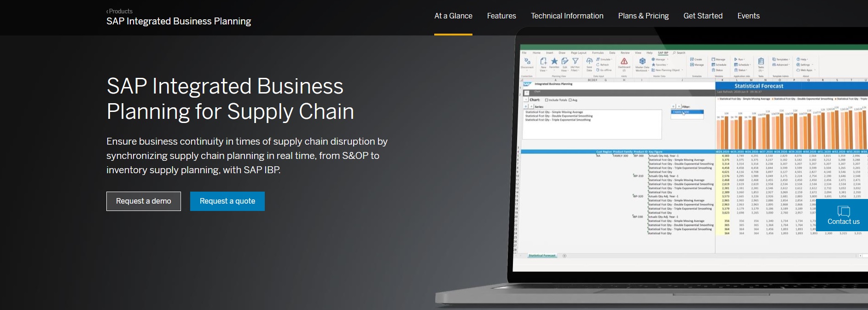Click Schedule in the Application Jobs group
868x310 pixels.
point(742,65)
